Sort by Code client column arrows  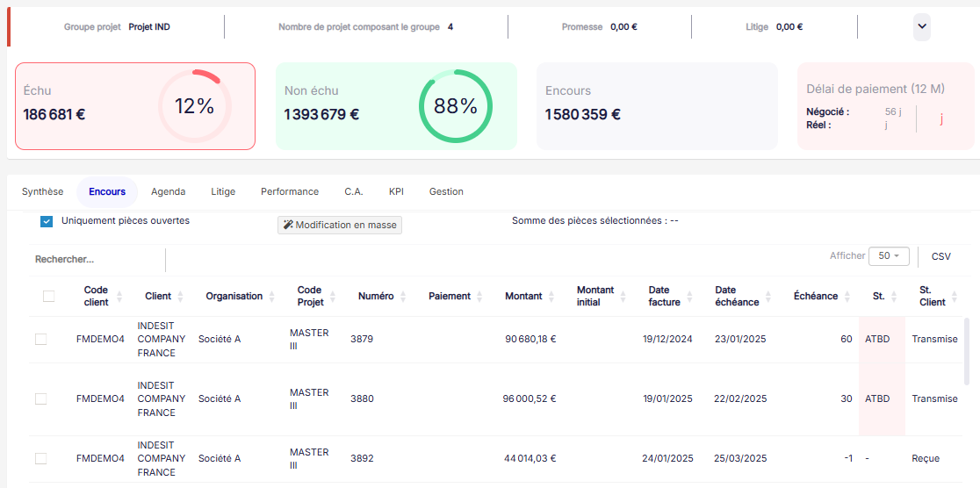pos(119,297)
